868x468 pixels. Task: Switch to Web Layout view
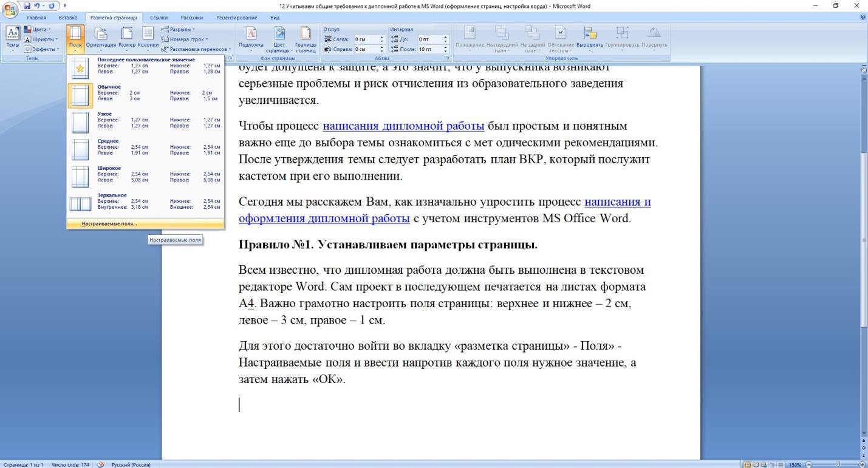(x=765, y=465)
